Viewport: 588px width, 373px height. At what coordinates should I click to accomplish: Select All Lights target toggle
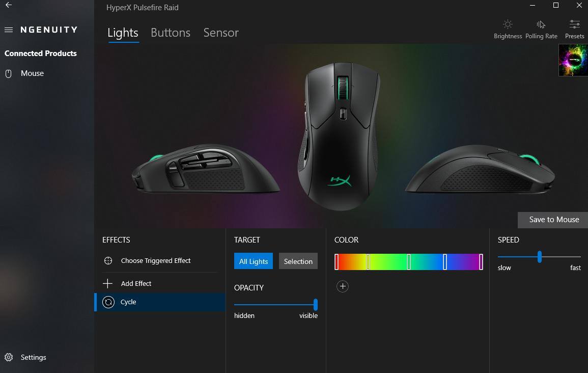pyautogui.click(x=254, y=261)
